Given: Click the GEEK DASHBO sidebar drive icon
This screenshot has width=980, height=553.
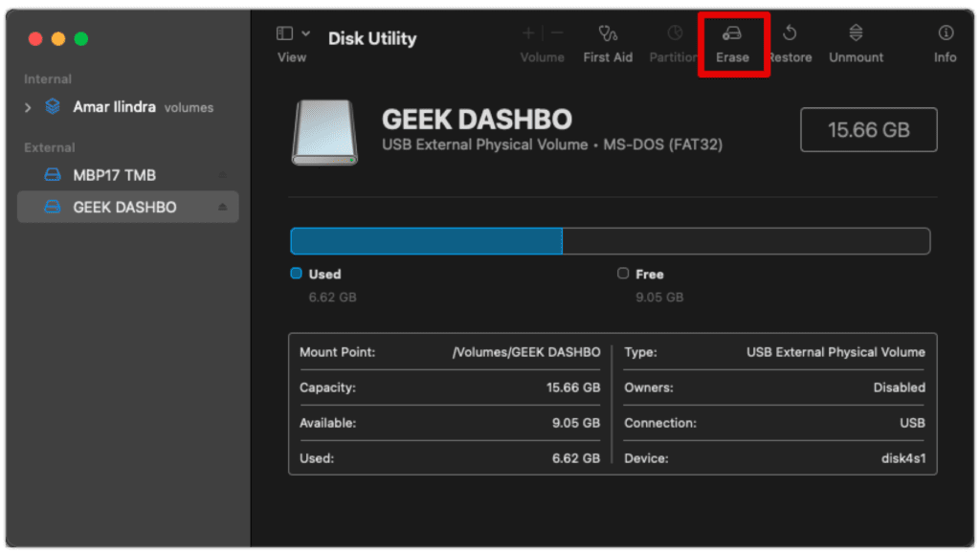Looking at the screenshot, I should 53,207.
